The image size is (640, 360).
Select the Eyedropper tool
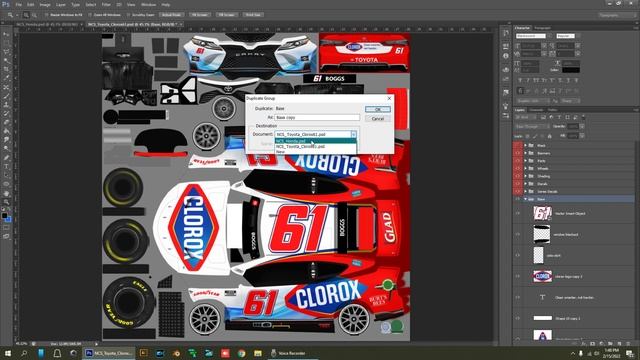pyautogui.click(x=6, y=78)
